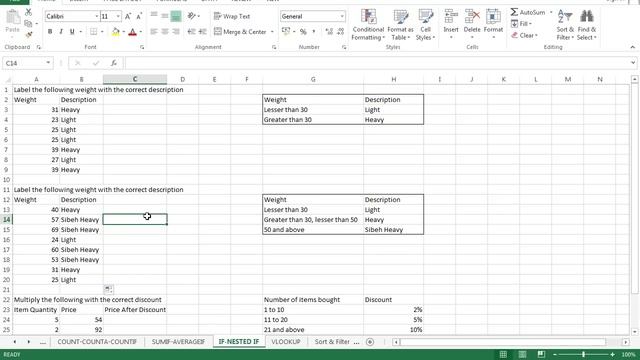Open Sort & Filter menu
Image resolution: width=640 pixels, height=360 pixels.
click(565, 25)
